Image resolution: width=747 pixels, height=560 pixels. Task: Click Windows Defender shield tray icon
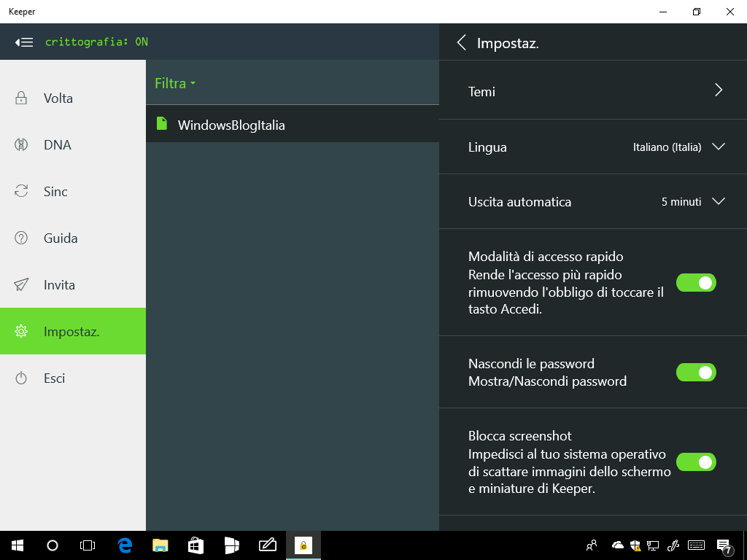[635, 545]
